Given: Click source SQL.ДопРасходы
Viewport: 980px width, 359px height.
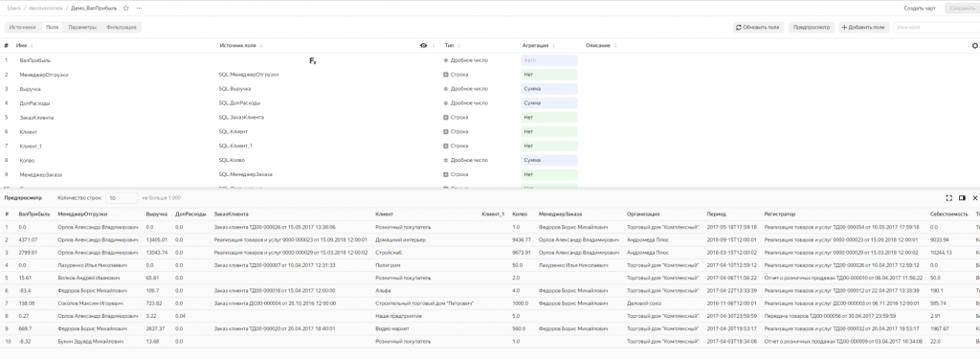Looking at the screenshot, I should click(239, 103).
